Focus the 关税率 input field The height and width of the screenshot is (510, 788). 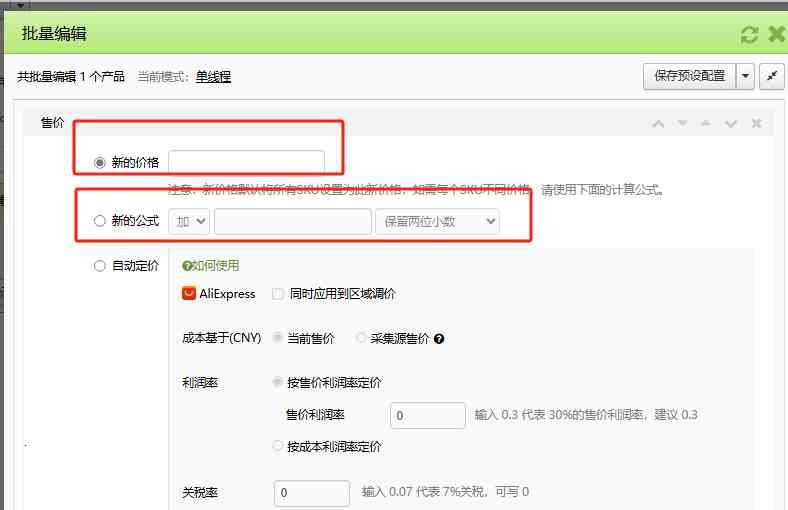(x=312, y=493)
